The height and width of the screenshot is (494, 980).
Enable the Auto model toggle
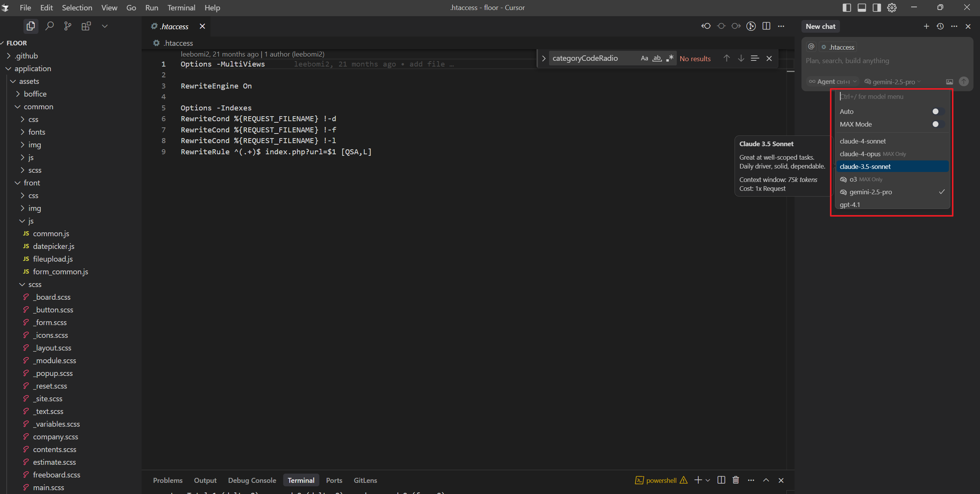[x=937, y=112]
